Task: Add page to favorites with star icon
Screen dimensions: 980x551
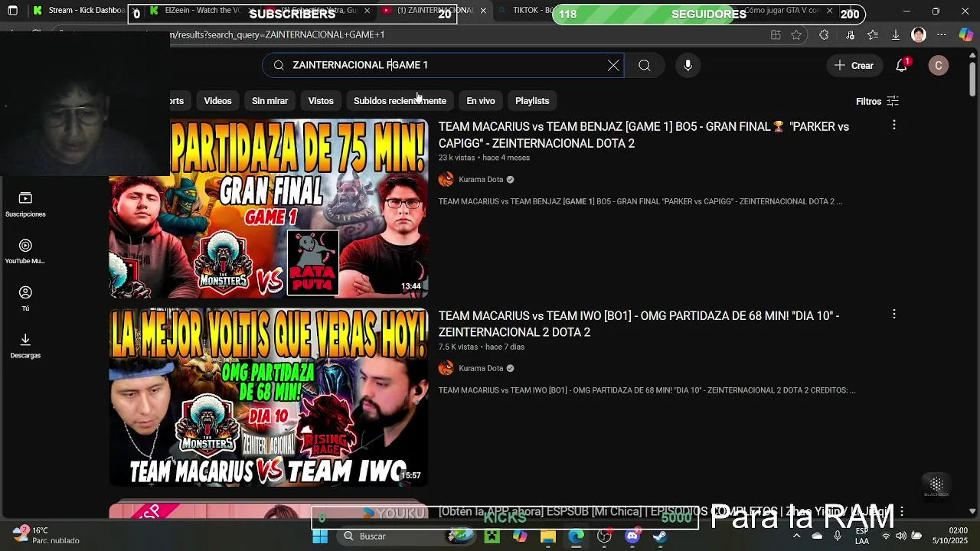Action: [796, 35]
